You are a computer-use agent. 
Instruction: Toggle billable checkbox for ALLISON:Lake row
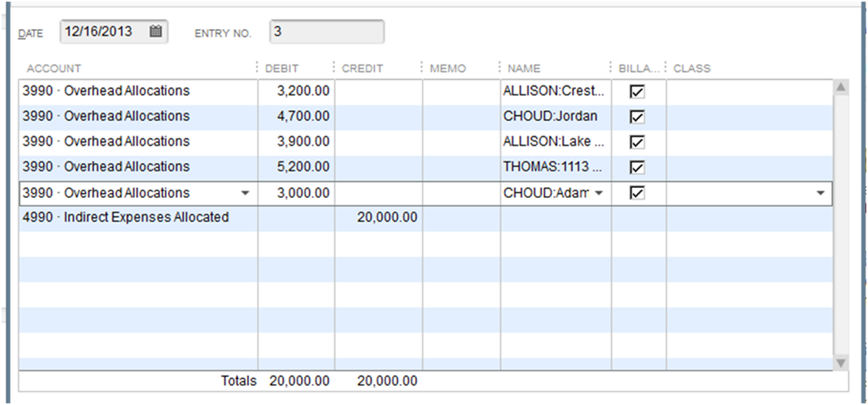tap(638, 142)
